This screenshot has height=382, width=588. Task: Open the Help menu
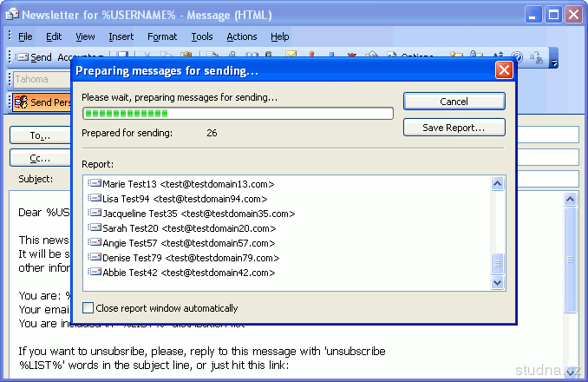[280, 36]
